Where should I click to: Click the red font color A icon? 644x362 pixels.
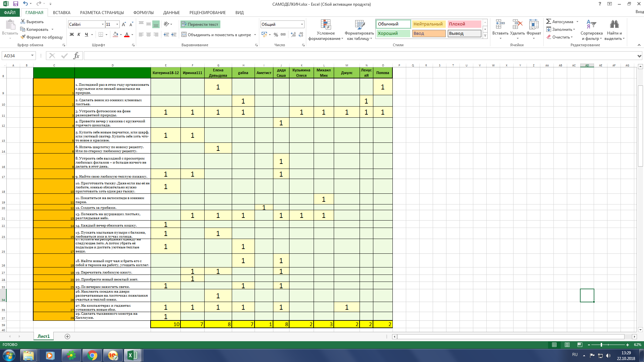[x=127, y=35]
